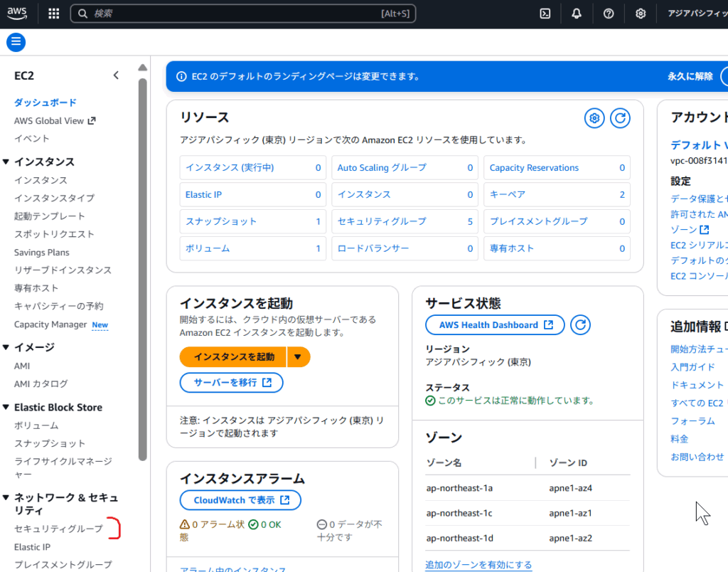
Task: Open セキュリティグループ in the sidebar
Action: [x=58, y=529]
